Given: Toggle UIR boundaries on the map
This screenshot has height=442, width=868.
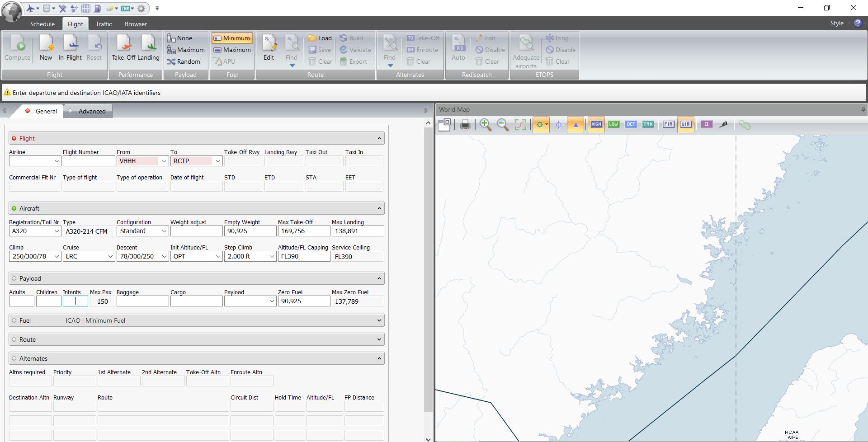Looking at the screenshot, I should (x=686, y=125).
